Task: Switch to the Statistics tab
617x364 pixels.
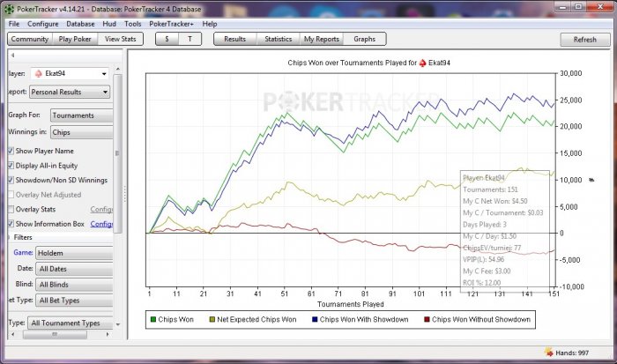Action: 279,39
